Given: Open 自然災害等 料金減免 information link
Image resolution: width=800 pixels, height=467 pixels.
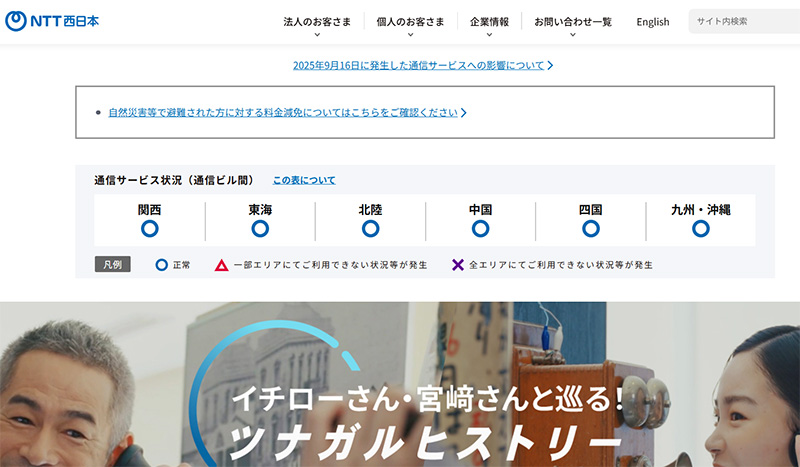Looking at the screenshot, I should (283, 112).
